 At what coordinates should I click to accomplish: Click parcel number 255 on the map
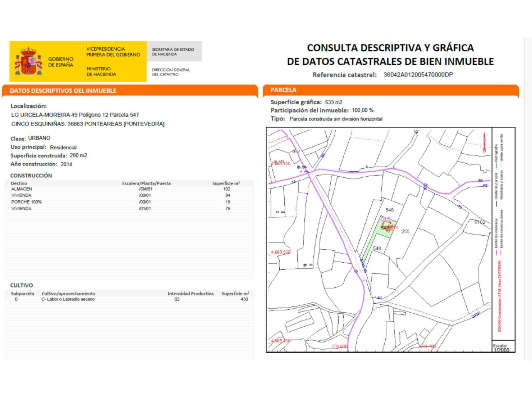406,232
